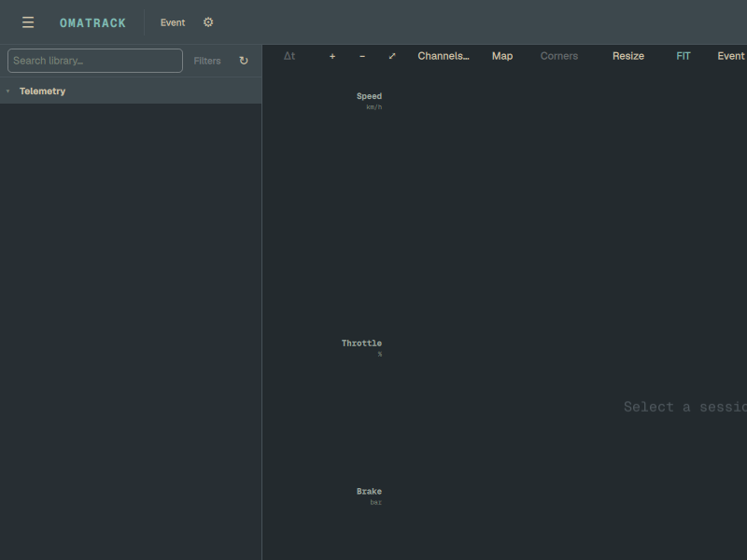The height and width of the screenshot is (560, 747).
Task: Zoom in with the plus button
Action: point(332,56)
